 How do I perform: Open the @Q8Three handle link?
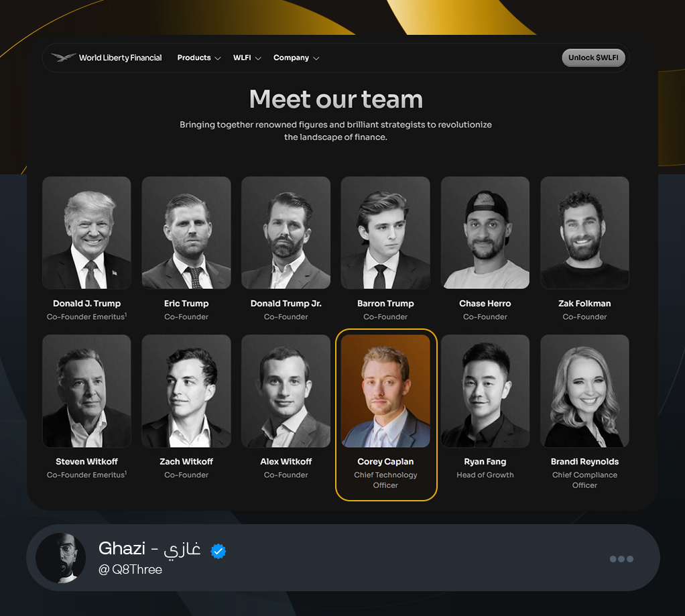[130, 570]
